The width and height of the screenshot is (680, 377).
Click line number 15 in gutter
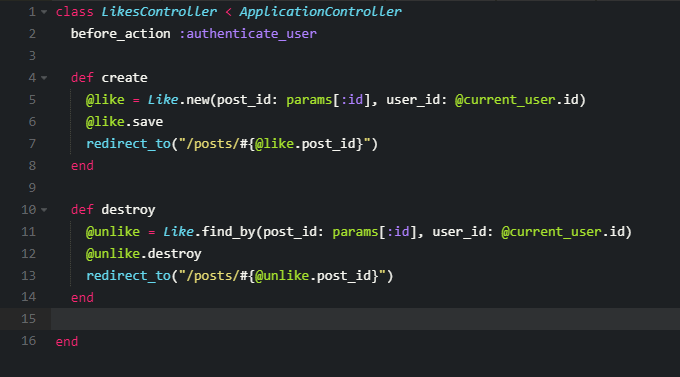click(29, 319)
